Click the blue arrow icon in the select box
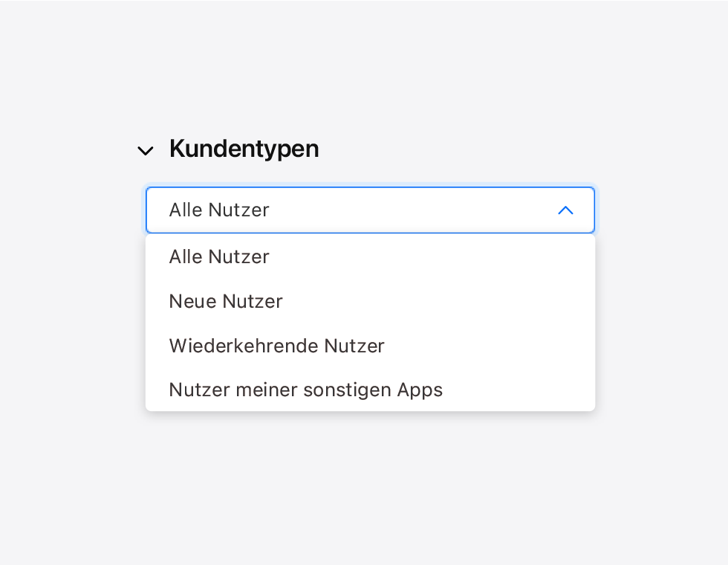 (x=565, y=210)
